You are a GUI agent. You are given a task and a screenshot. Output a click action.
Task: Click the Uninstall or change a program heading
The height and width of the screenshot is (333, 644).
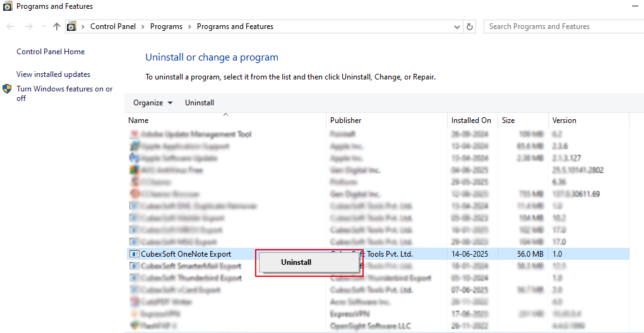[212, 57]
